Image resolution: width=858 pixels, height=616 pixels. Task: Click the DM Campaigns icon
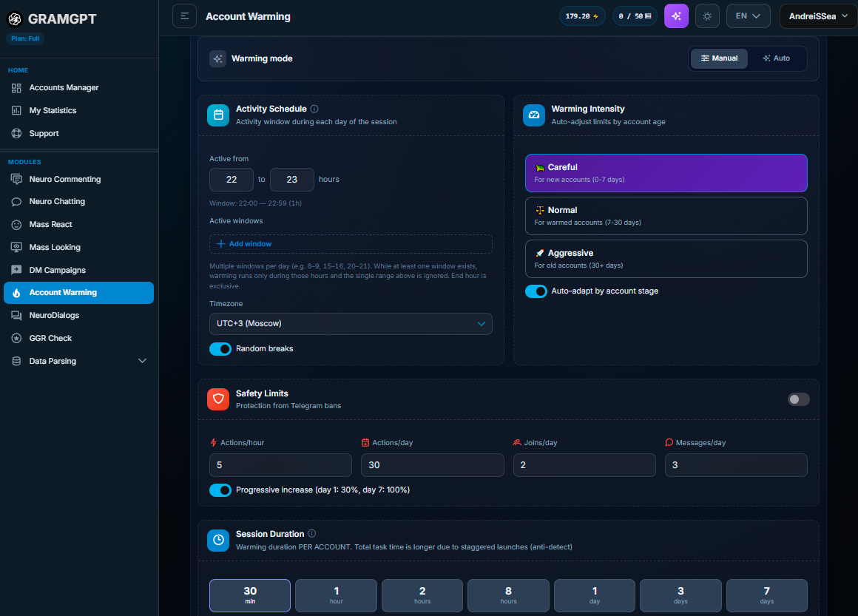(x=16, y=270)
